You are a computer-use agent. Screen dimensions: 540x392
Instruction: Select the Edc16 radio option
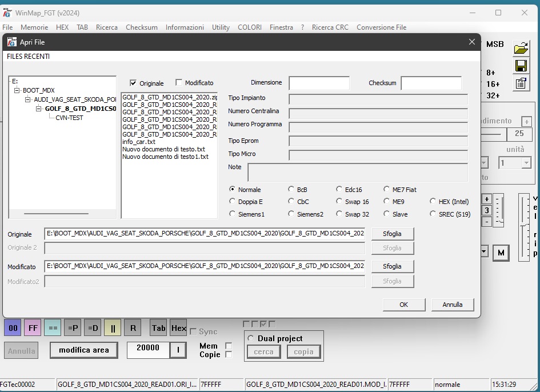(x=339, y=189)
